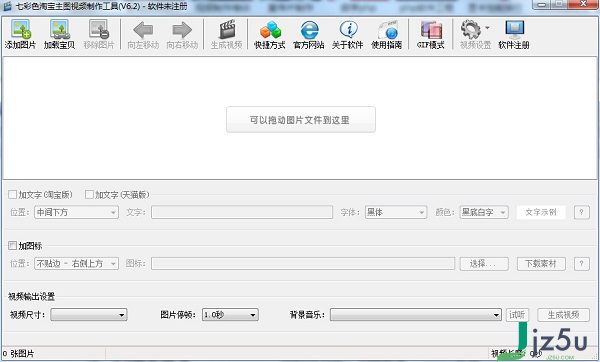The image size is (600, 362).
Task: Click the 选择... browse button
Action: point(484,263)
